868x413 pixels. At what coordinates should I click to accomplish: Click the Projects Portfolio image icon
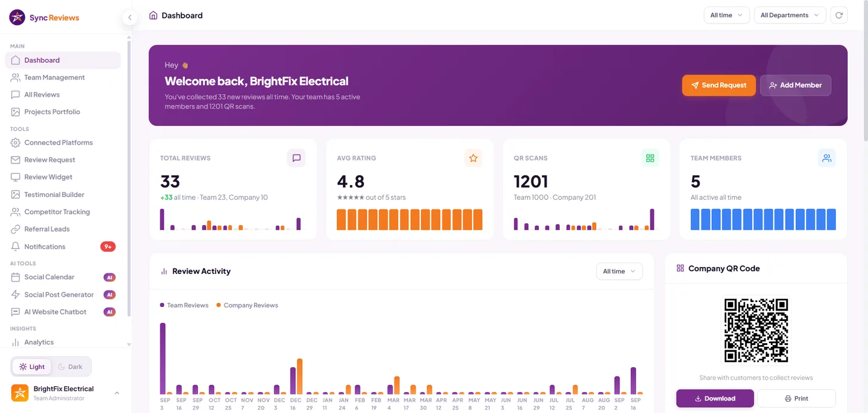coord(15,112)
